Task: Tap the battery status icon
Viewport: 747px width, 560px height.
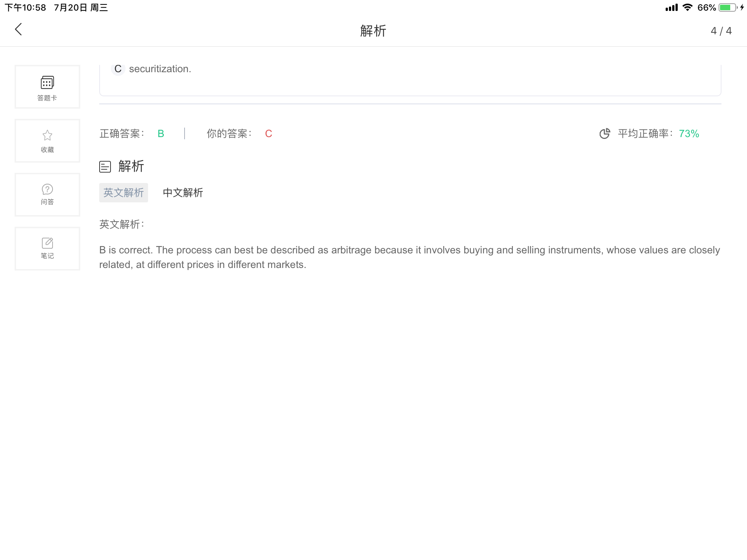Action: pyautogui.click(x=727, y=8)
